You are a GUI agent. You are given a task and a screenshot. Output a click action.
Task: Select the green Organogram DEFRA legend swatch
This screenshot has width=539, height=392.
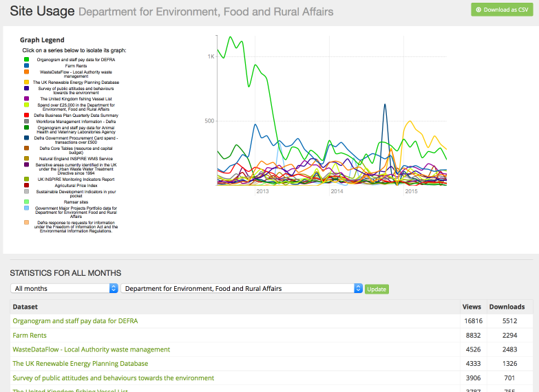coord(26,59)
